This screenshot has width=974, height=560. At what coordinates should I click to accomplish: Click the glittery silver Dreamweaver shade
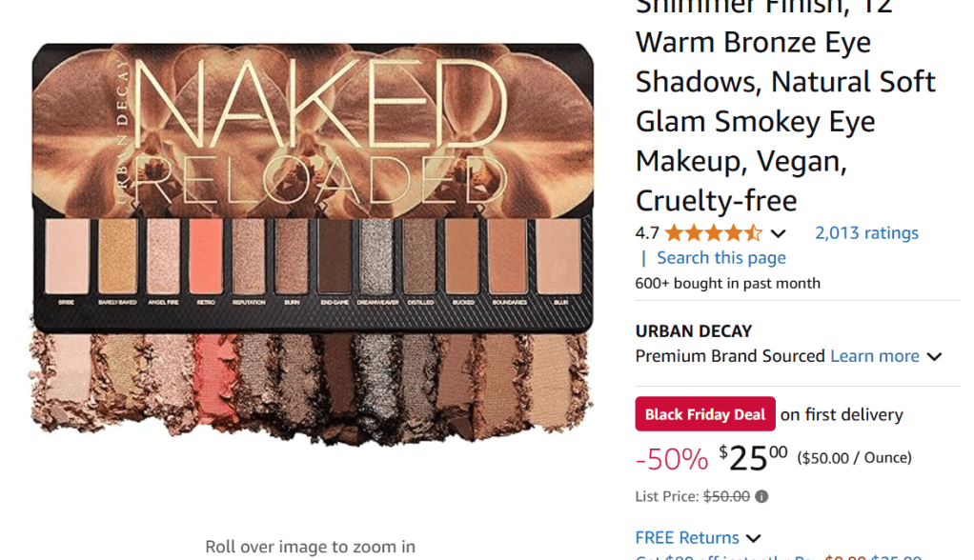pyautogui.click(x=376, y=256)
